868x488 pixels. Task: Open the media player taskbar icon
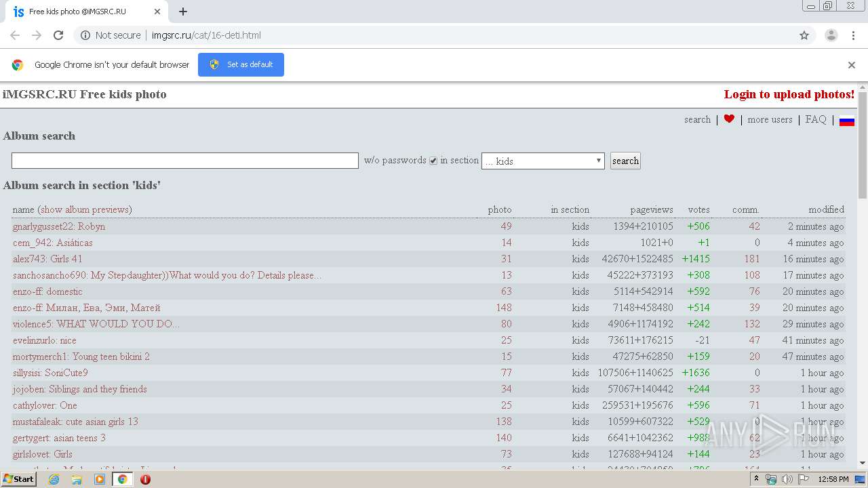(x=100, y=479)
